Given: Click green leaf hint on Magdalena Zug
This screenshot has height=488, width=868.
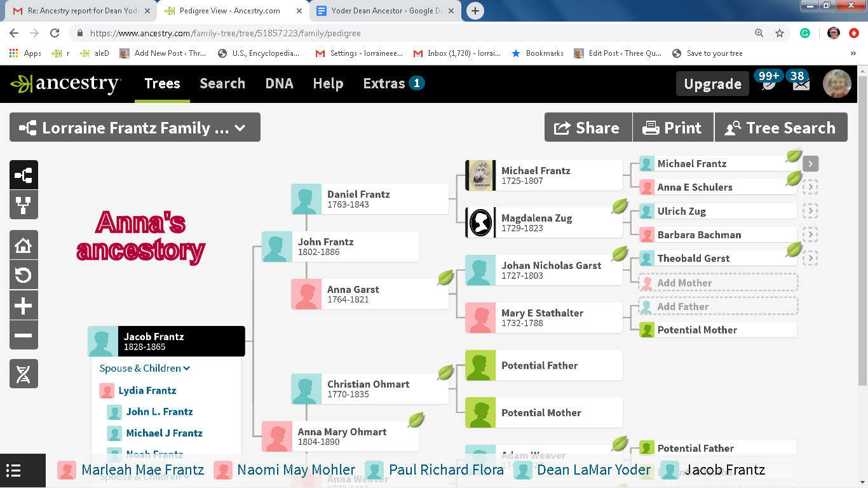Looking at the screenshot, I should tap(620, 207).
